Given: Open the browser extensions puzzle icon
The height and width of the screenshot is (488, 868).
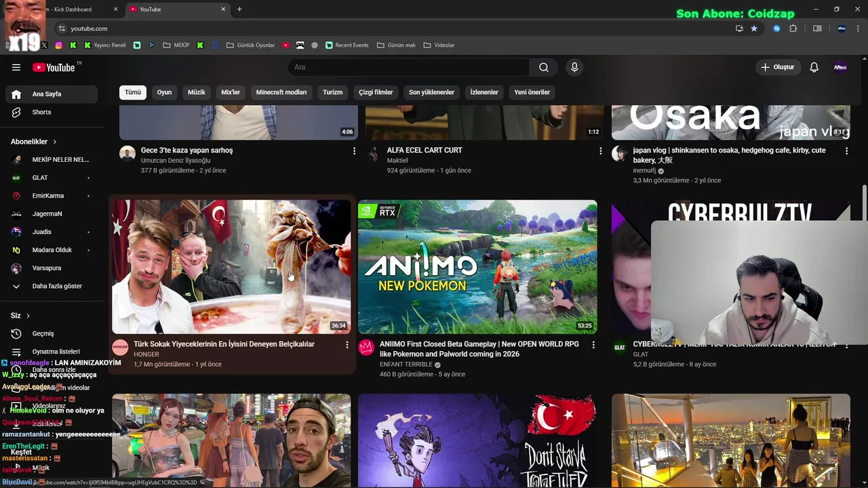Looking at the screenshot, I should (x=793, y=28).
